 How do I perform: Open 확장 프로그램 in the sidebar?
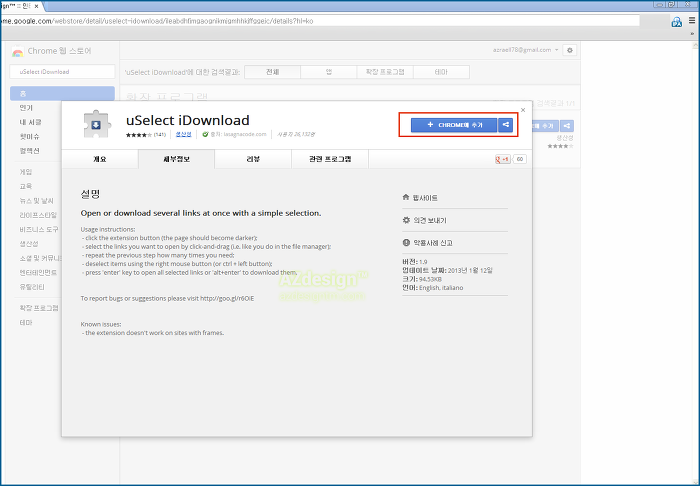point(39,308)
